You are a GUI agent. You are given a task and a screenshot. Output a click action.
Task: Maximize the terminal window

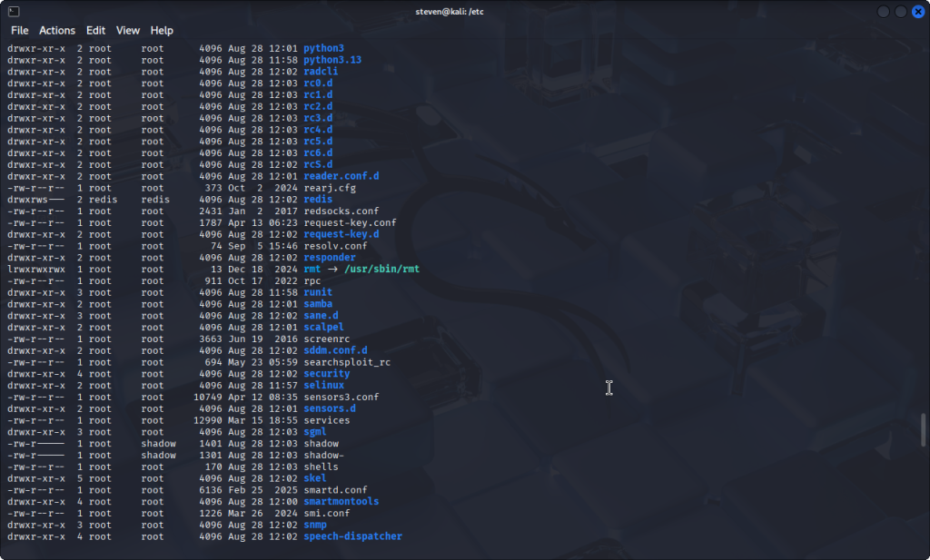click(901, 11)
